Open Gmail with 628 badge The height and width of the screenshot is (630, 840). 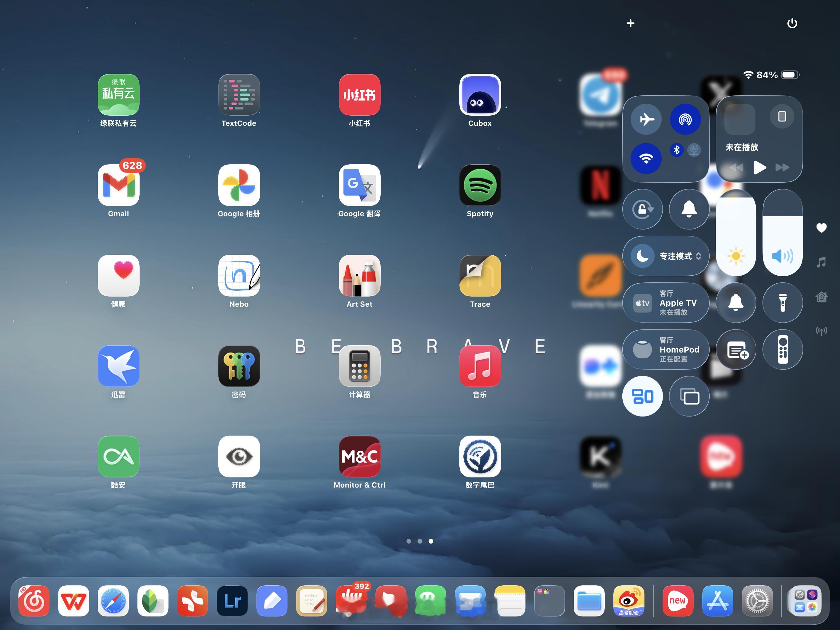point(118,185)
